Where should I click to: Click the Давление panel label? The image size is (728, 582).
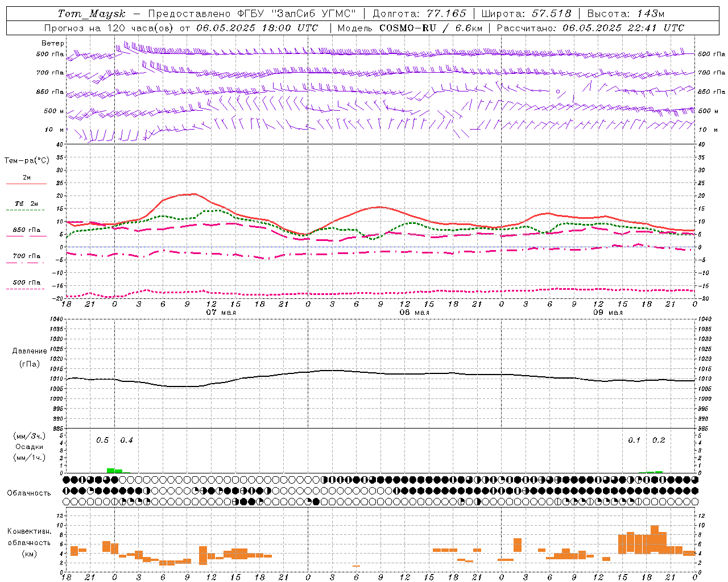click(30, 351)
